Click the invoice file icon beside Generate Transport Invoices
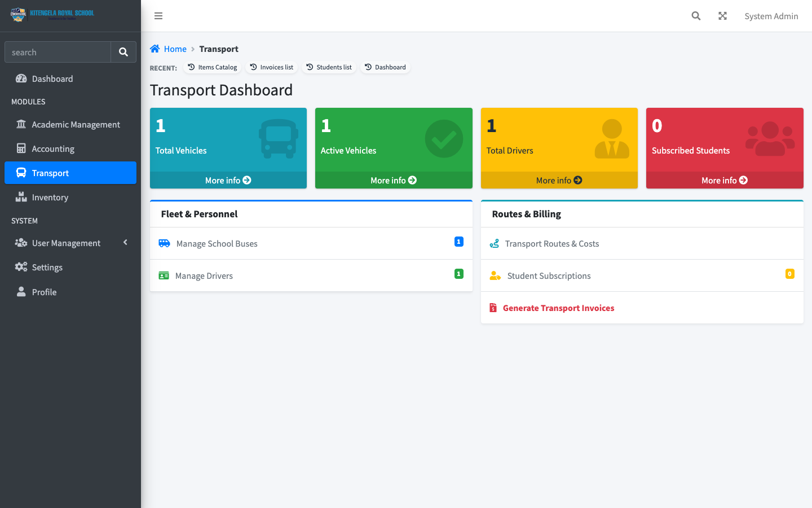This screenshot has width=812, height=508. (493, 308)
